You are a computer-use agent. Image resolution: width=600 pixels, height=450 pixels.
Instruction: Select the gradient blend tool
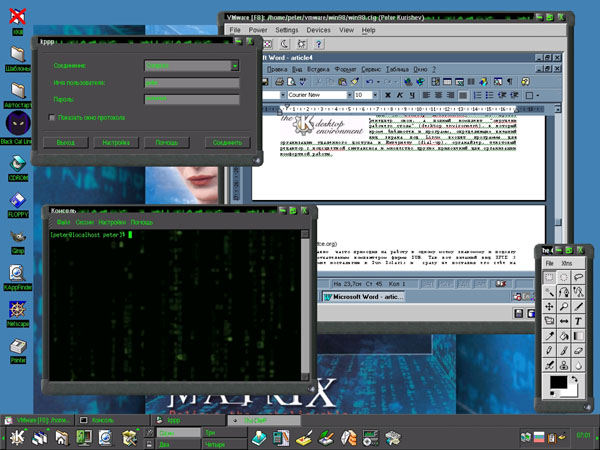[x=578, y=336]
